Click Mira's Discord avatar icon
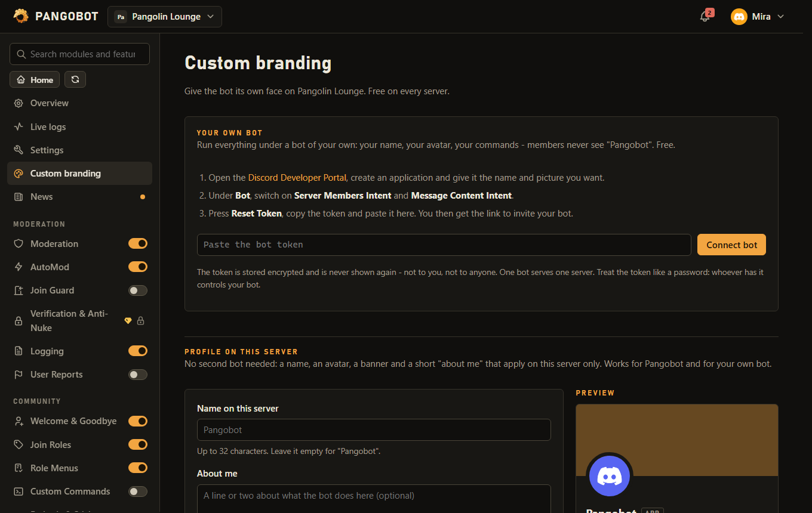Viewport: 812px width, 513px height. click(739, 17)
